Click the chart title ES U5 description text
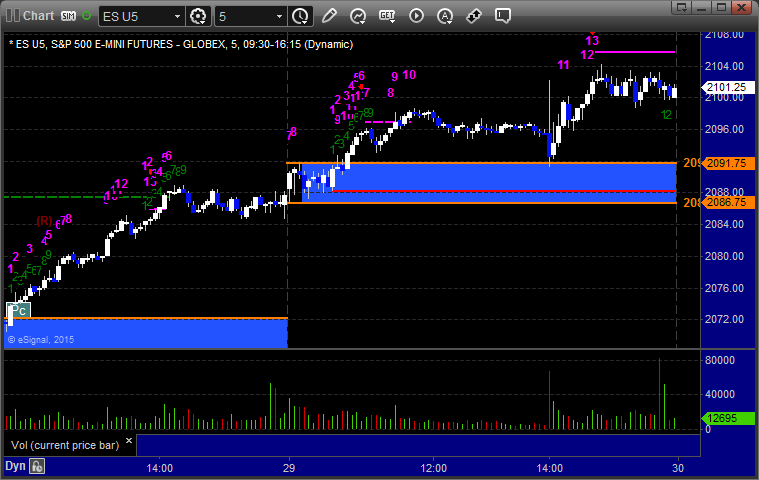 point(181,45)
